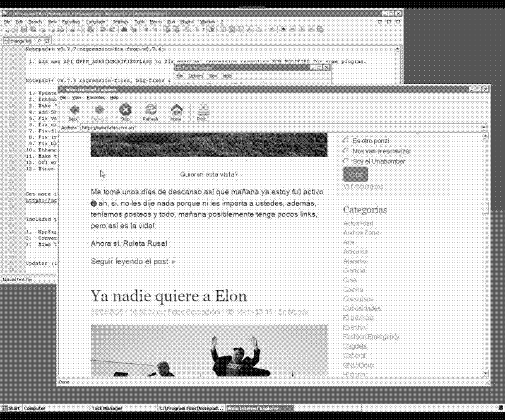Open the Language menu in Notepad++
This screenshot has width=505, height=420.
coord(96,22)
